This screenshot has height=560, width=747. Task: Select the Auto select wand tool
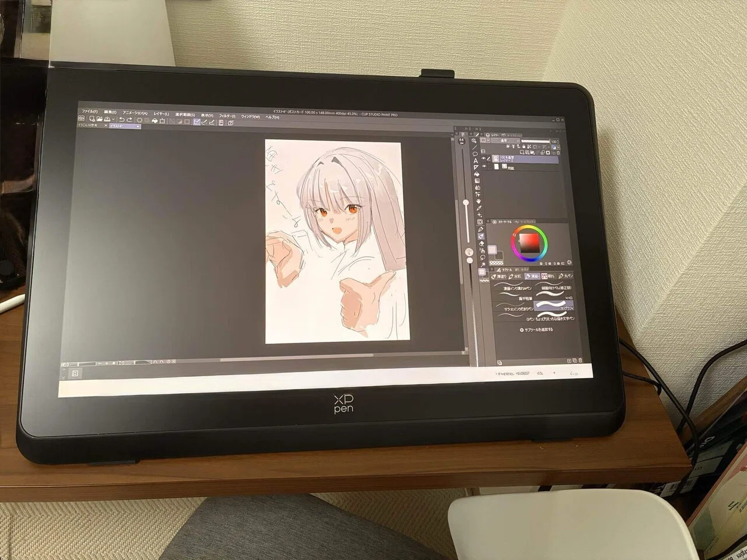click(484, 264)
